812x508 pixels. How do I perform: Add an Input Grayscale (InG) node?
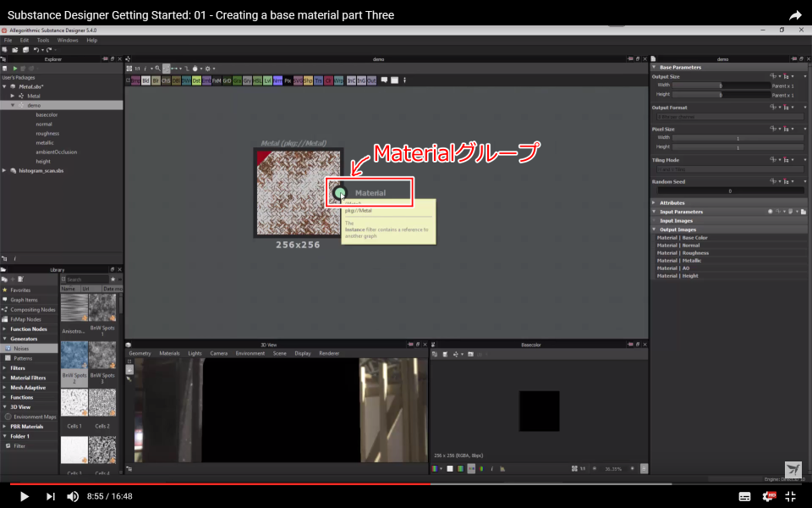pos(361,80)
